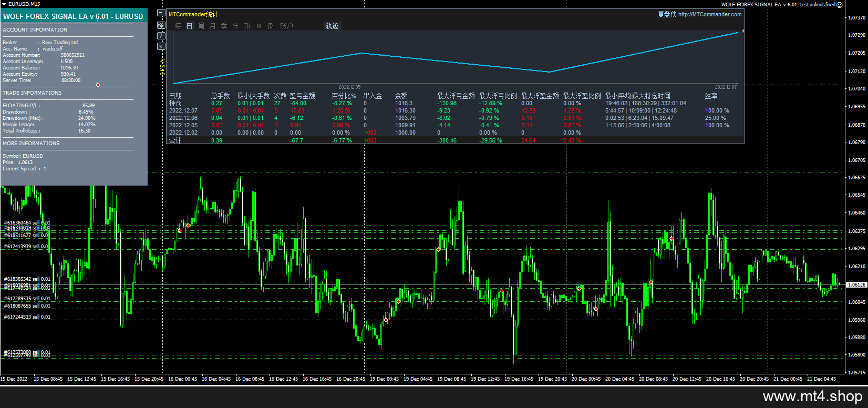This screenshot has height=408, width=868.
Task: Click the Account Number value 500652921
Action: click(x=73, y=55)
